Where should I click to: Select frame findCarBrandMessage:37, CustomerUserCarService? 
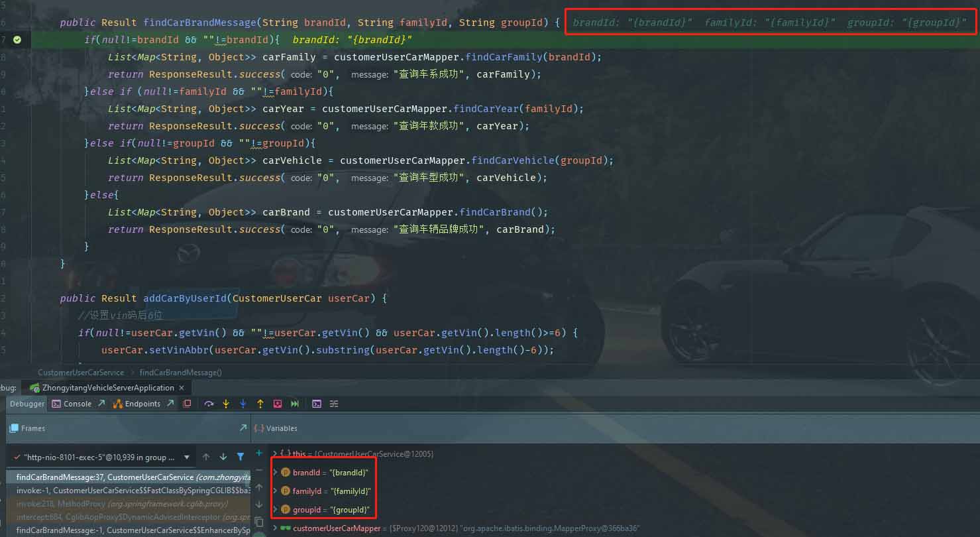click(x=129, y=477)
